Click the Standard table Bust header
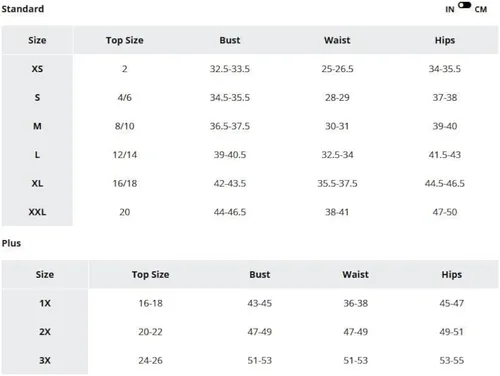The image size is (500, 376). click(x=230, y=40)
